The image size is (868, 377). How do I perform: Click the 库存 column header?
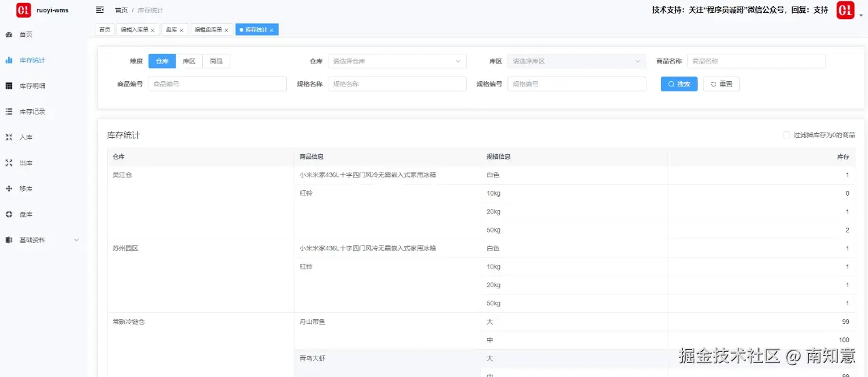coord(762,157)
